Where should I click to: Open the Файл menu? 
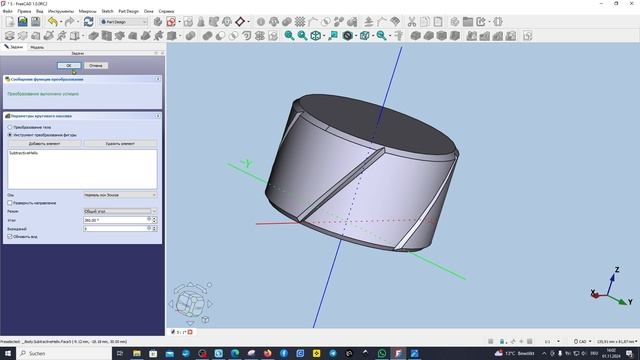coord(7,11)
